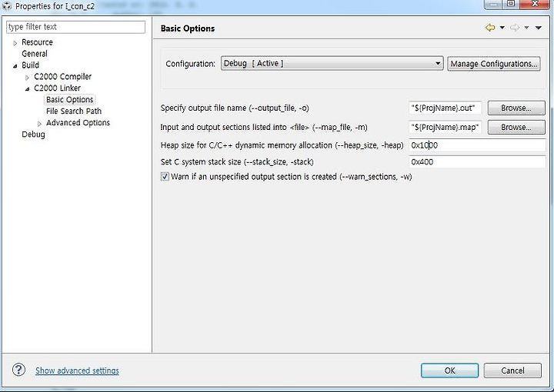
Task: Click the map file name field
Action: point(446,127)
